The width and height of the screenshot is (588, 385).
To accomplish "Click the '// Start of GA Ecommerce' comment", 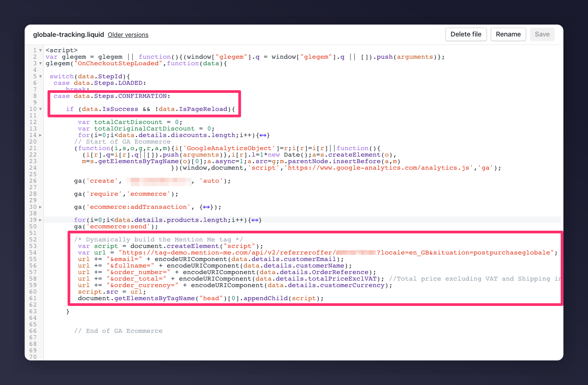I will pos(122,142).
